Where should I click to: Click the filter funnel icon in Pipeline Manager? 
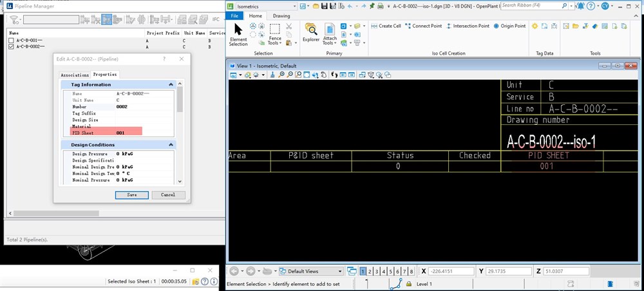pyautogui.click(x=13, y=20)
